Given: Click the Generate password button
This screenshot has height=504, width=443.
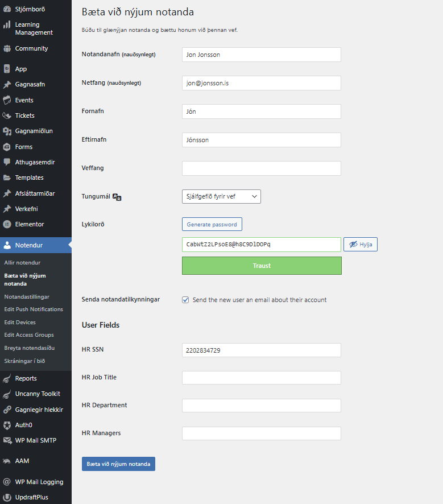Looking at the screenshot, I should coord(212,224).
